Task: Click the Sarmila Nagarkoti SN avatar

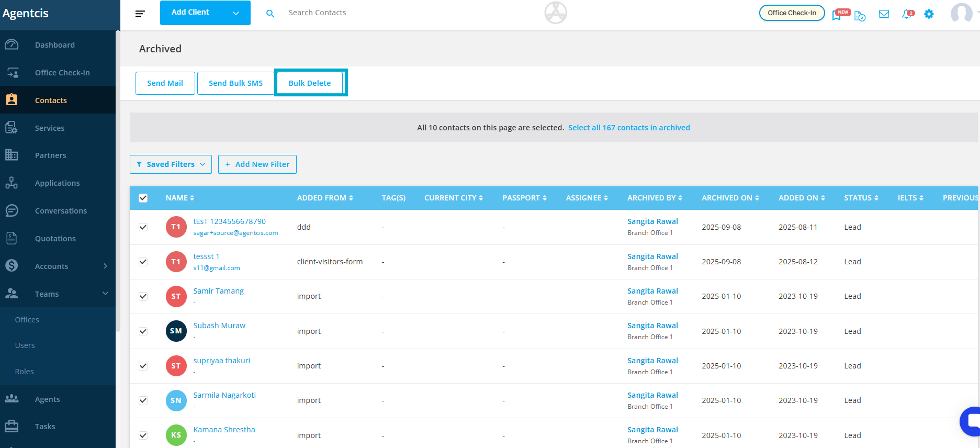Action: click(176, 400)
